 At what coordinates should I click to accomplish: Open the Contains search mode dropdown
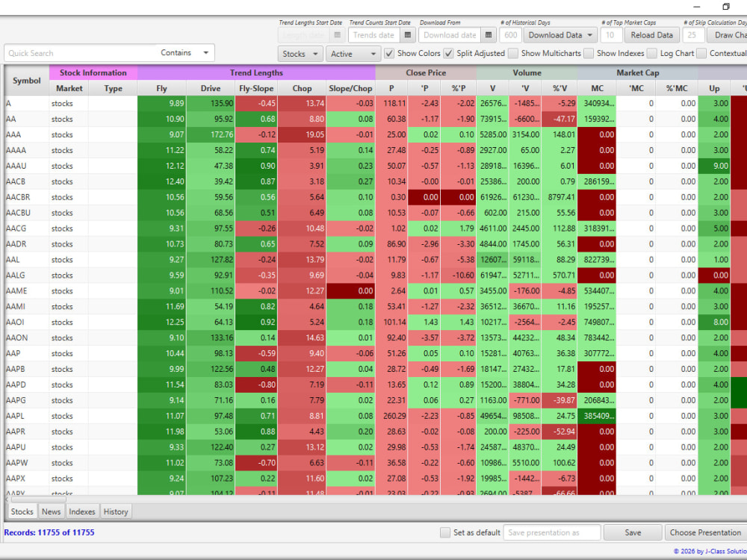tap(185, 53)
